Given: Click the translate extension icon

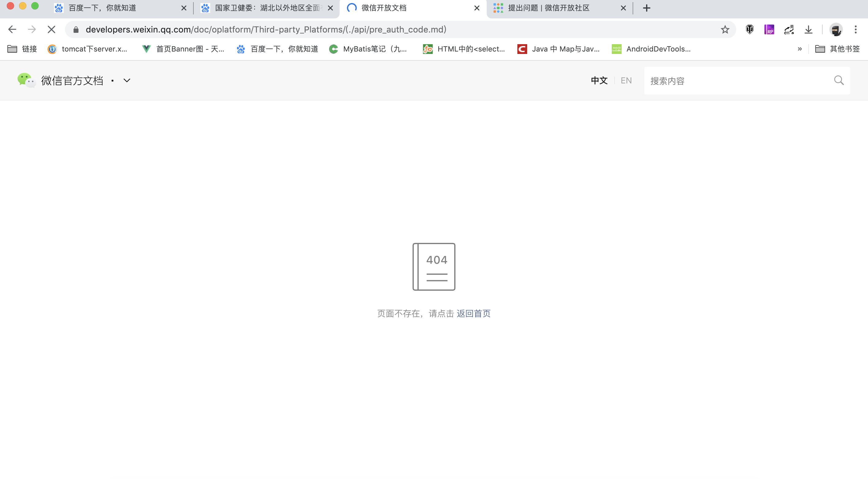Looking at the screenshot, I should (x=789, y=30).
